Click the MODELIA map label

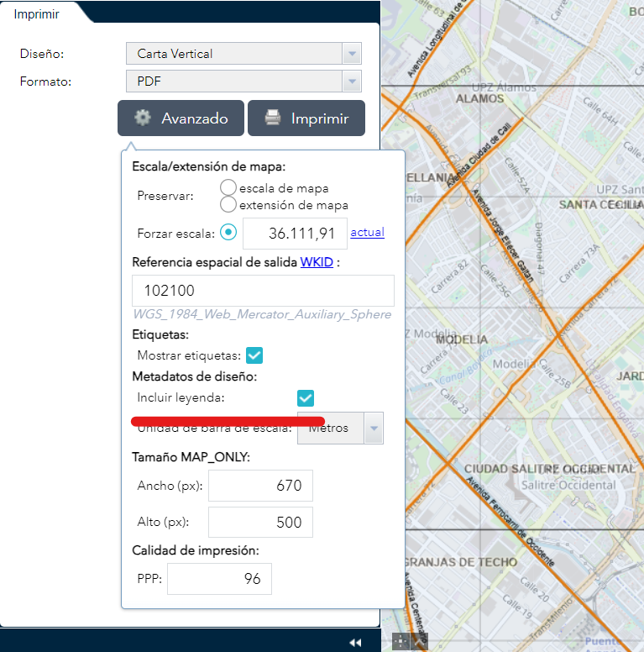point(462,339)
